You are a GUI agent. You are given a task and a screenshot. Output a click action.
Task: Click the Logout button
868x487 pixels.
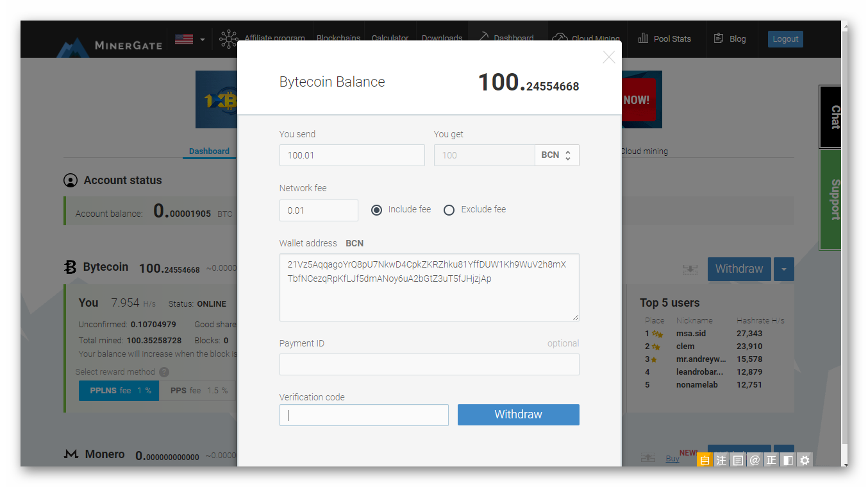click(x=785, y=39)
